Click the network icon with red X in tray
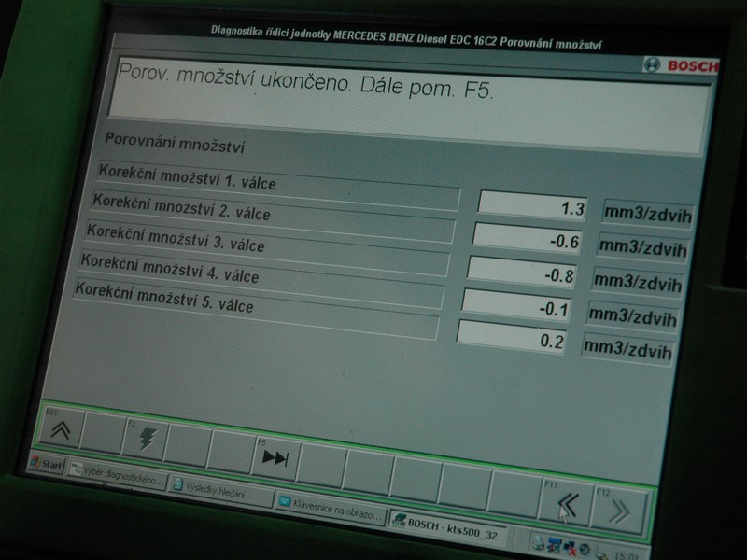The width and height of the screenshot is (747, 560). pos(569,548)
